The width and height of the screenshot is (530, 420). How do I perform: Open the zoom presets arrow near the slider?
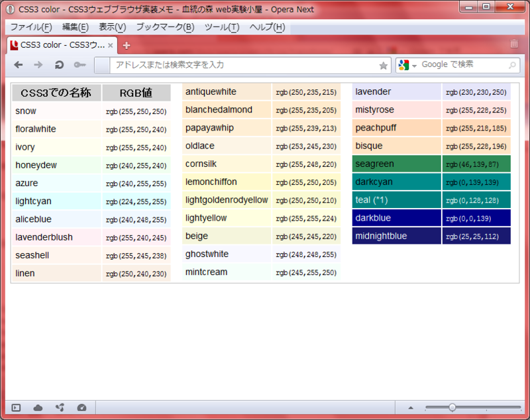[x=411, y=408]
